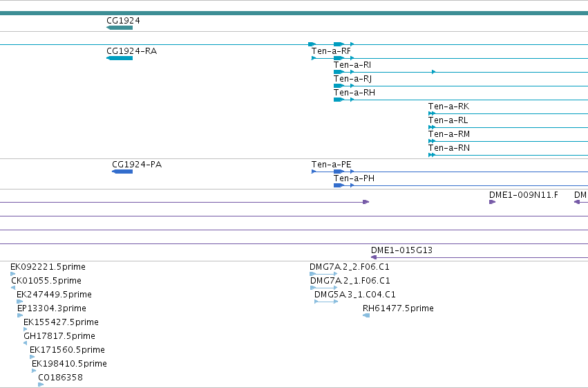Select the GH17817.5prime EST label
Image resolution: width=588 pixels, height=388 pixels.
click(x=59, y=337)
